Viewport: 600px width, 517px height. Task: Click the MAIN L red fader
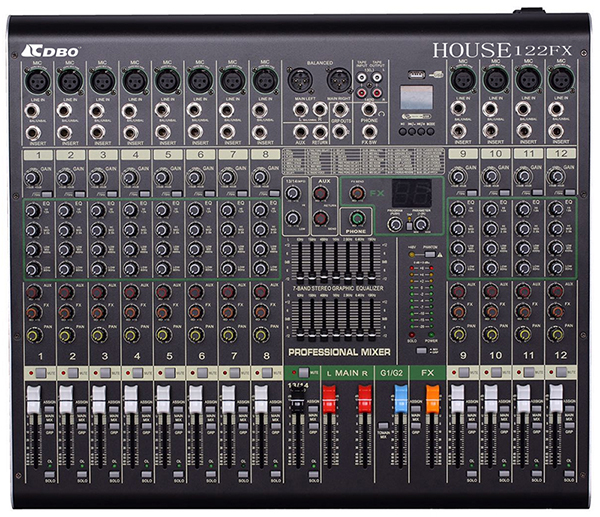point(329,399)
